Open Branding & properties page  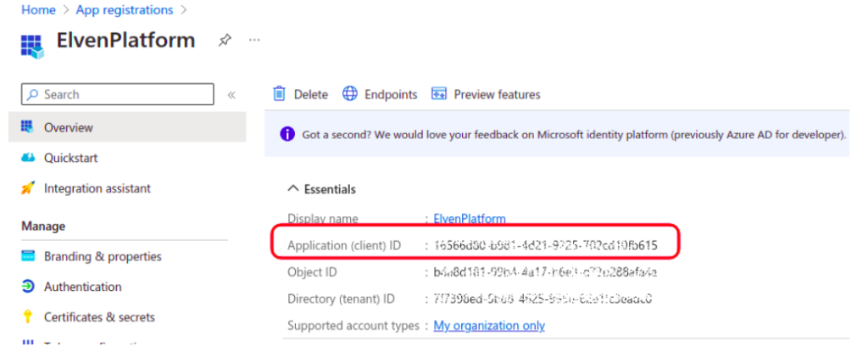(103, 256)
